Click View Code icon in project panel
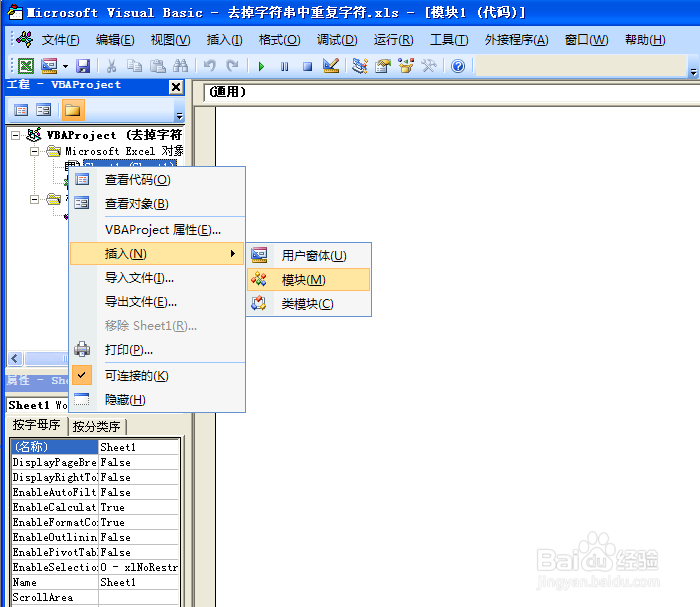The height and width of the screenshot is (607, 700). (21, 110)
